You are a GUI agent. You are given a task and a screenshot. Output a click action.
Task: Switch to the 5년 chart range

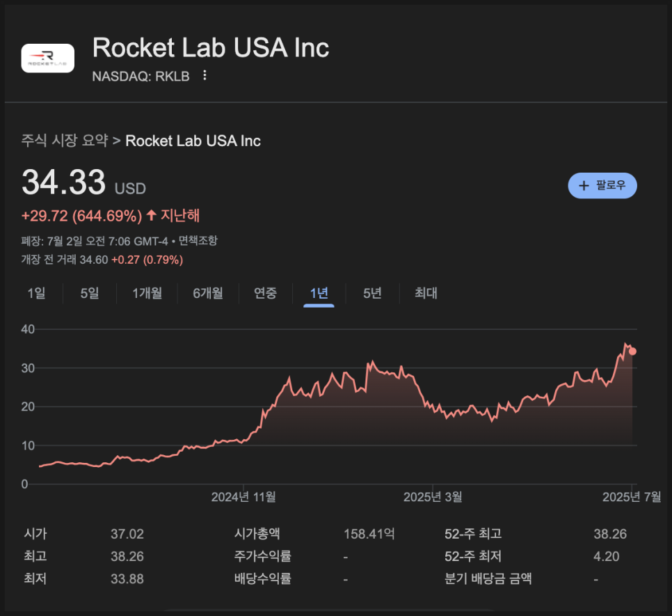pyautogui.click(x=372, y=293)
